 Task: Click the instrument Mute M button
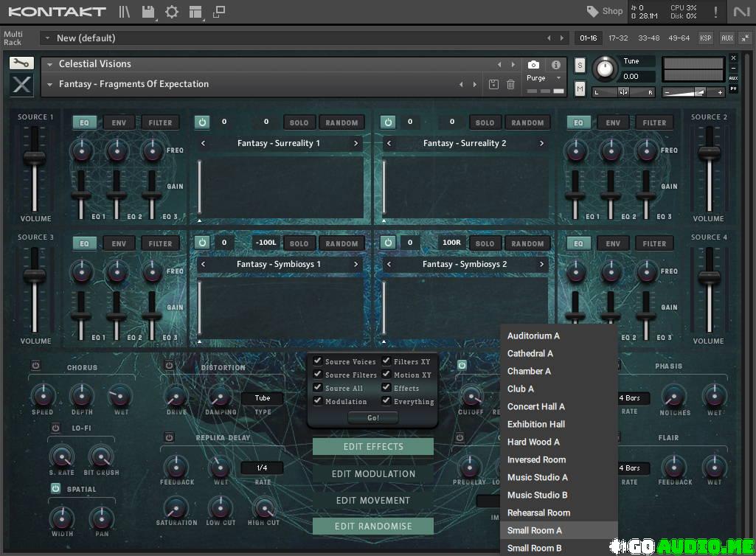(580, 88)
